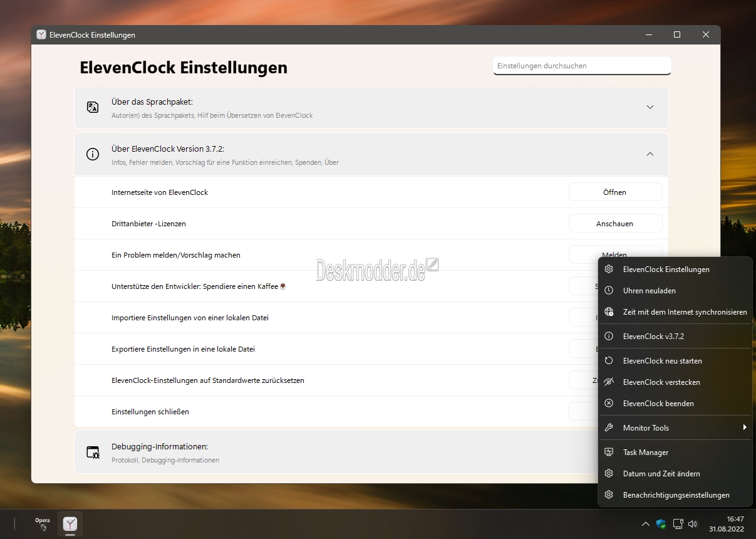
Task: Click the Drittanbieter -Lizenzen label
Action: (148, 224)
